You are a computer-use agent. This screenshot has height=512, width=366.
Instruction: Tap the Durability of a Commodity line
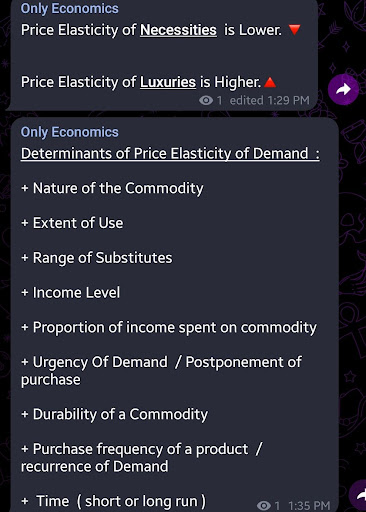tap(114, 414)
